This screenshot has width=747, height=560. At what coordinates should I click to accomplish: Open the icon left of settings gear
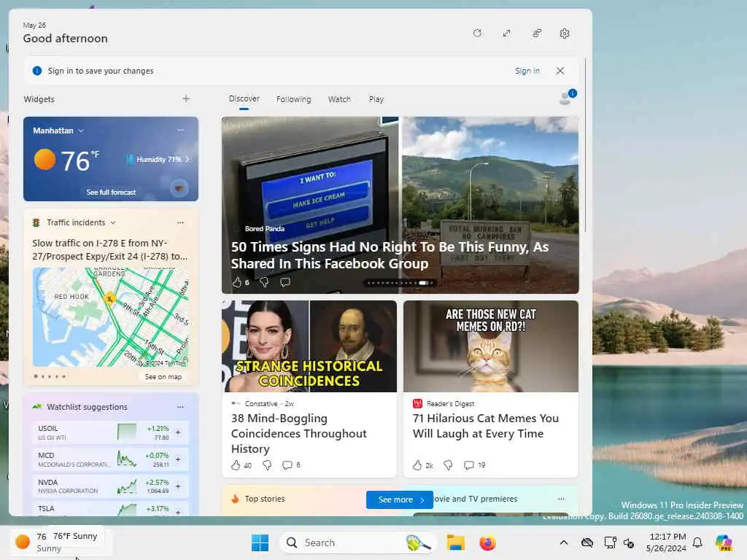click(536, 33)
